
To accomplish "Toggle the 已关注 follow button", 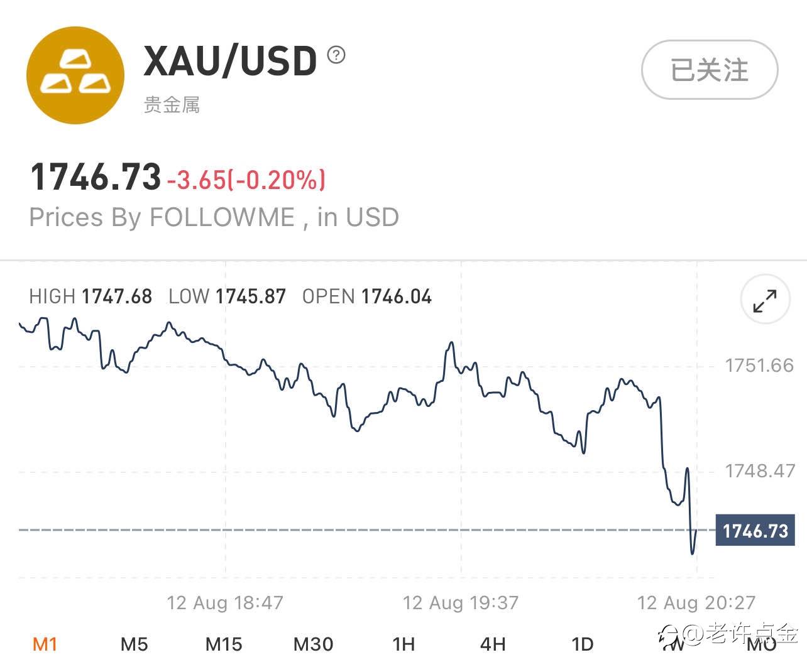I will click(x=709, y=70).
